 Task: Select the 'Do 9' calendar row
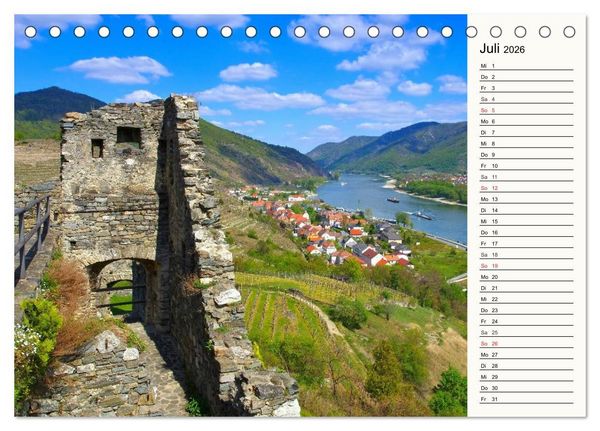point(527,155)
